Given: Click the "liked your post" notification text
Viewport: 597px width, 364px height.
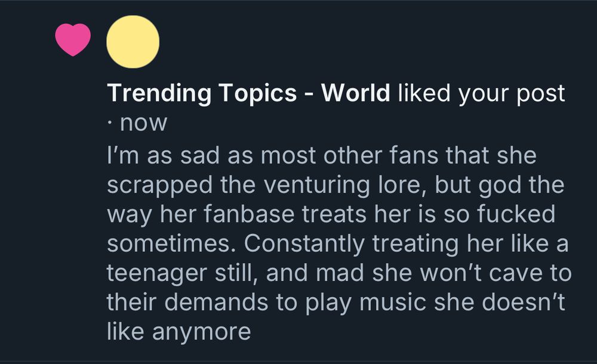Looking at the screenshot, I should point(481,94).
